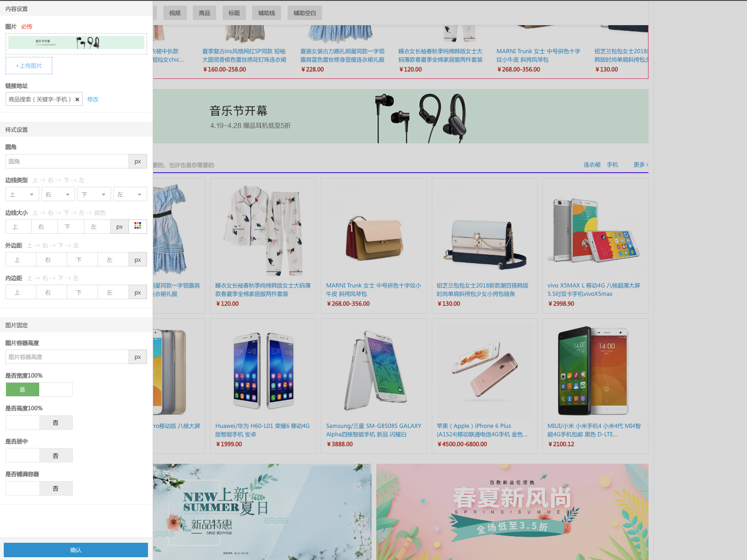The height and width of the screenshot is (560, 747).
Task: Click the ￥3888.00 price text
Action: tap(339, 444)
